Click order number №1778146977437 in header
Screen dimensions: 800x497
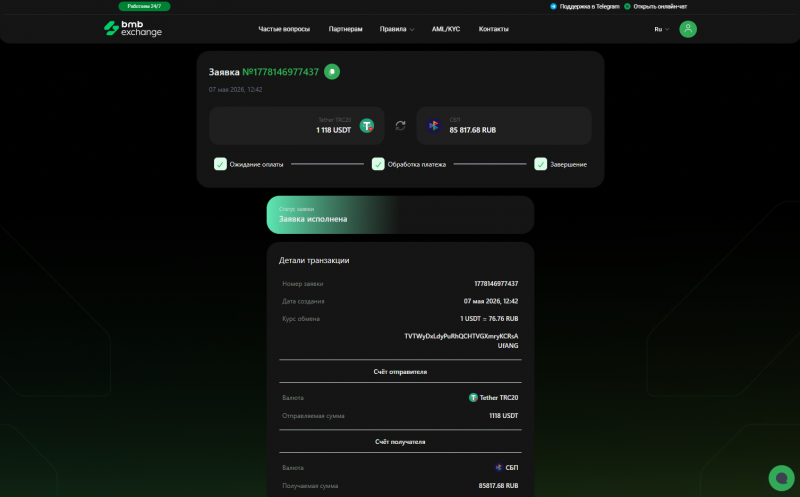point(281,72)
